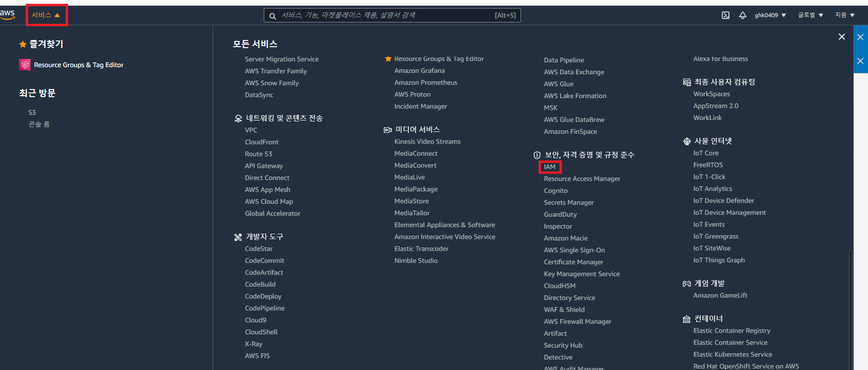Open Elastic Kubernetes Service
Viewport: 868px width, 370px height.
point(733,354)
